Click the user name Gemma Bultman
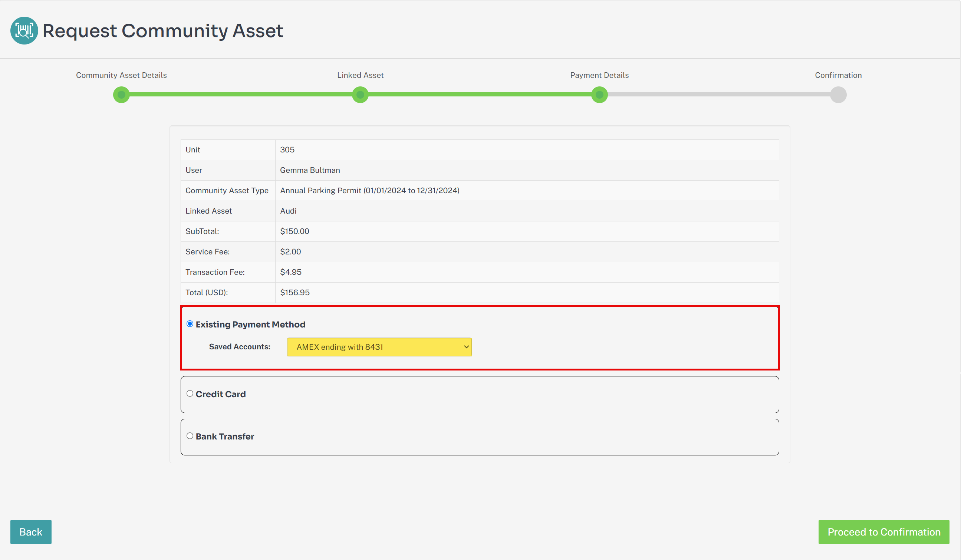 pyautogui.click(x=310, y=170)
